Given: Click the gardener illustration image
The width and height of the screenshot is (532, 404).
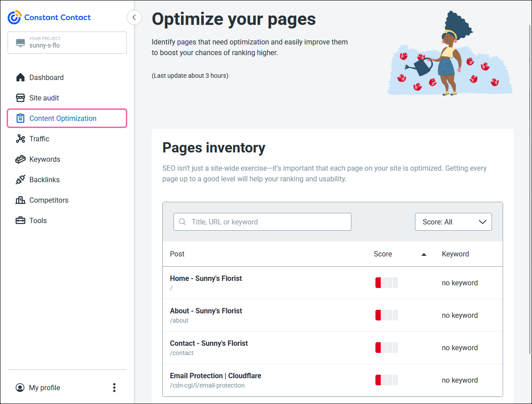Looking at the screenshot, I should pos(450,53).
